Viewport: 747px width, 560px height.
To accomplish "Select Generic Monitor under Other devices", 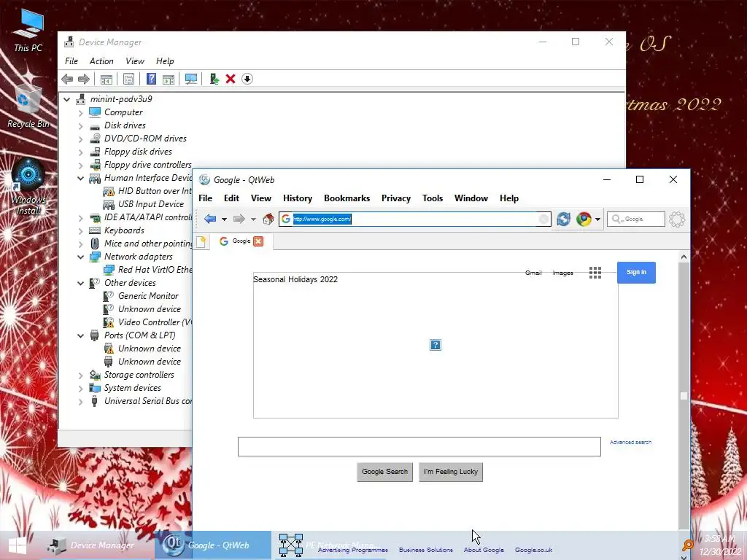I will point(148,296).
